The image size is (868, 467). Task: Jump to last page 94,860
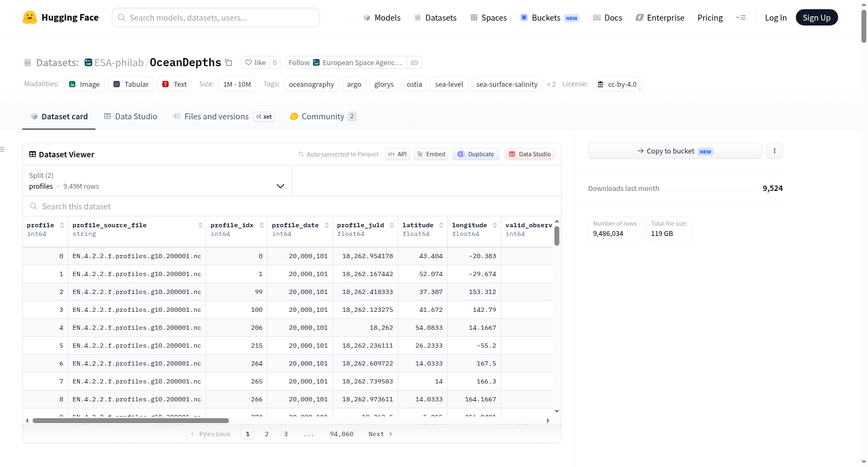click(342, 434)
